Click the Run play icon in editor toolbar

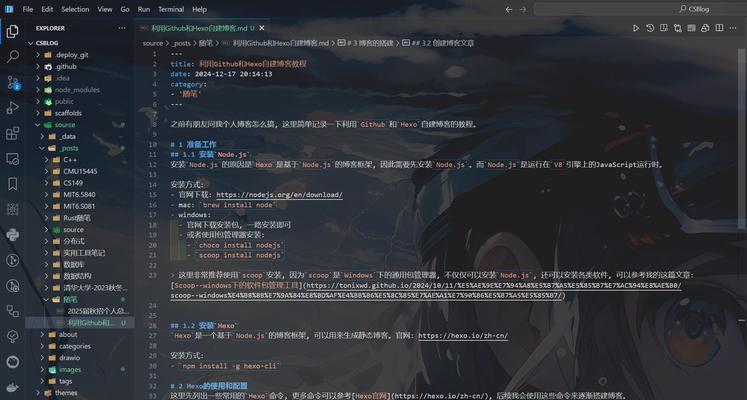tap(636, 28)
